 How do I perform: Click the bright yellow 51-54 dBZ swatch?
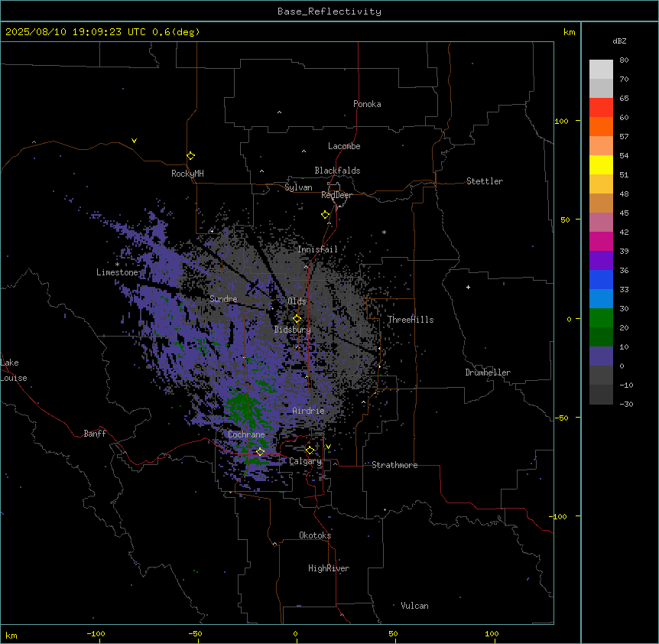click(601, 164)
